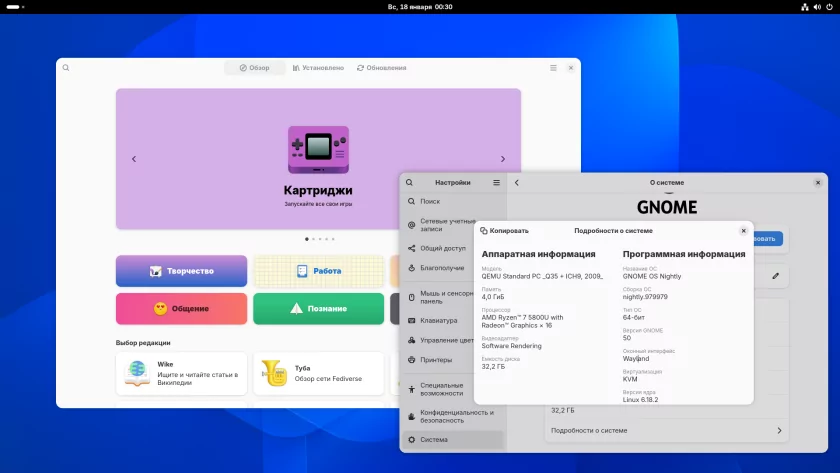
Task: Show next featured app in carousel
Action: pos(503,159)
